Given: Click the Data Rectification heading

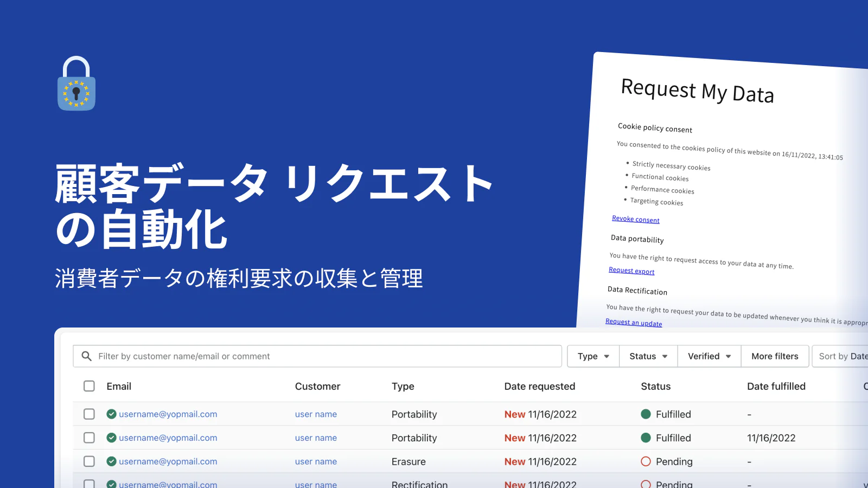Looking at the screenshot, I should click(637, 291).
